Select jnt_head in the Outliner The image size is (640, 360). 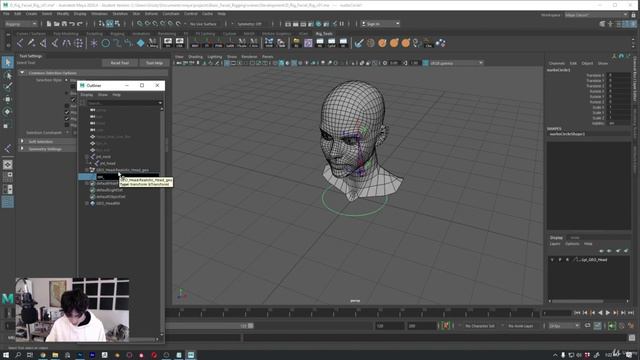click(x=108, y=163)
